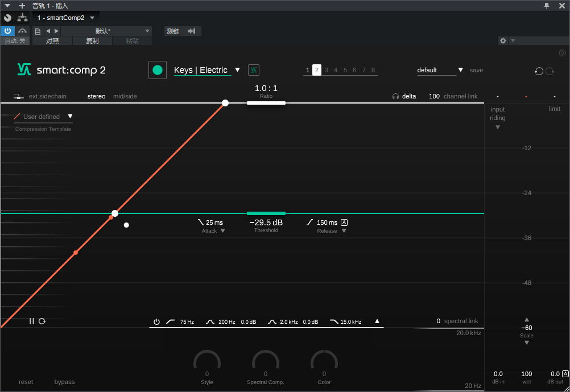The height and width of the screenshot is (392, 570).
Task: Select state slot 3
Action: pyautogui.click(x=327, y=70)
